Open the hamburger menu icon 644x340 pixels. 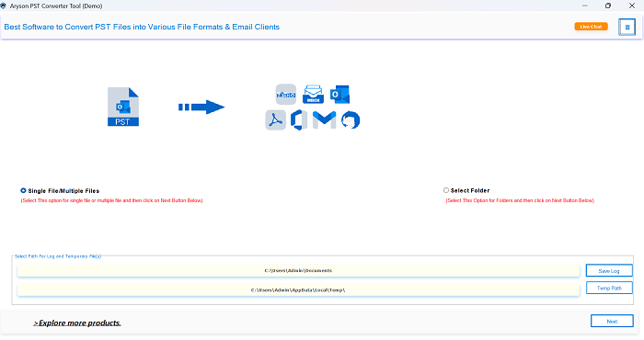pyautogui.click(x=627, y=27)
